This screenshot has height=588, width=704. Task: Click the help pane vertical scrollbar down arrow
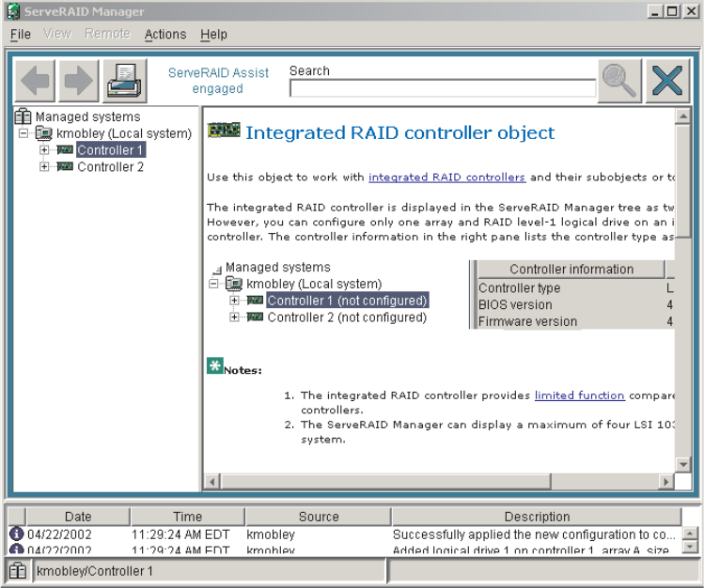click(683, 464)
